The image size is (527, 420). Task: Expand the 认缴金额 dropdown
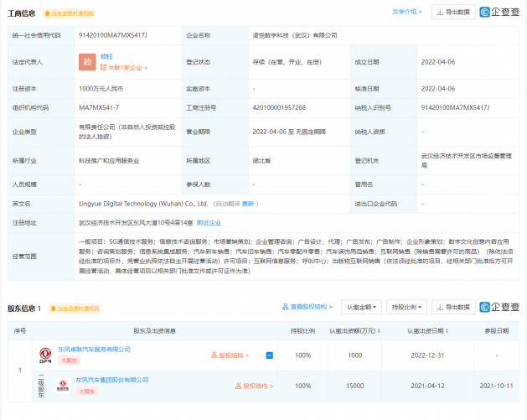coord(361,307)
